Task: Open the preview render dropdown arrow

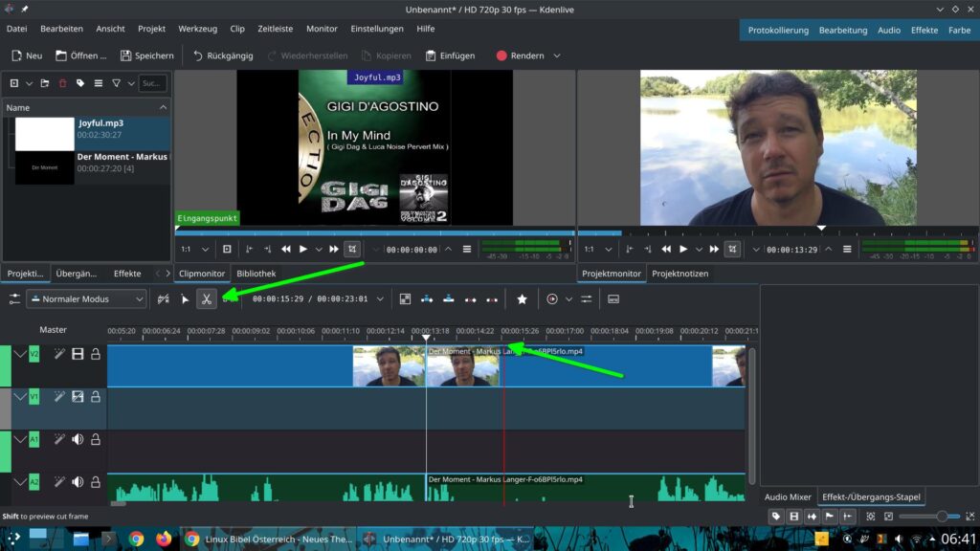Action: click(x=568, y=299)
